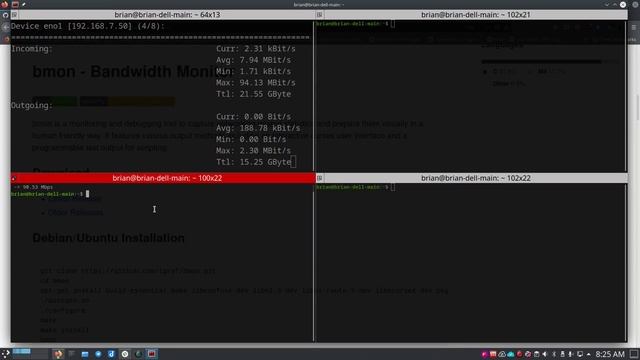This screenshot has height=360, width=640.
Task: Click the show desktop button in the taskbar
Action: pos(634,354)
